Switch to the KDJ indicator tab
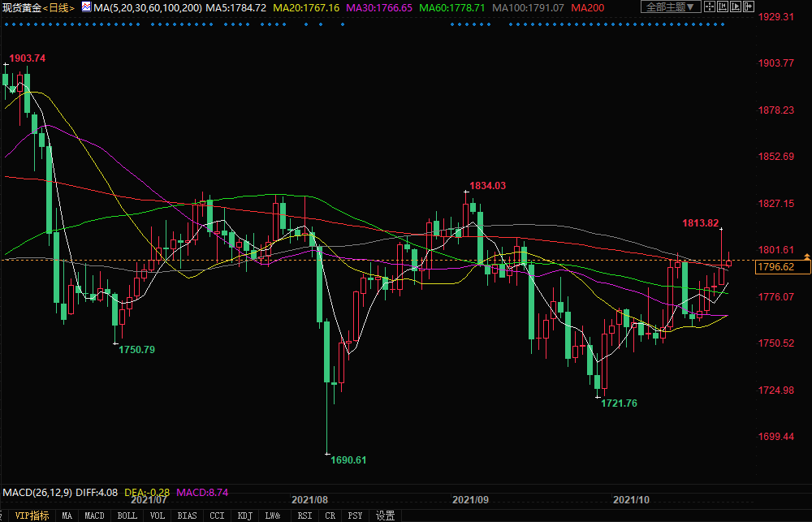 [x=244, y=516]
